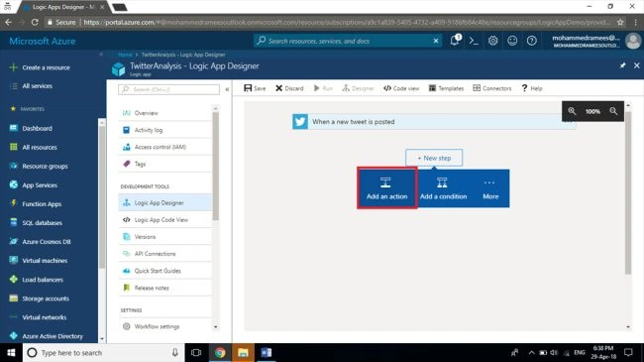Open Workflow settings
Screen dimensions: 644x362
click(165, 326)
